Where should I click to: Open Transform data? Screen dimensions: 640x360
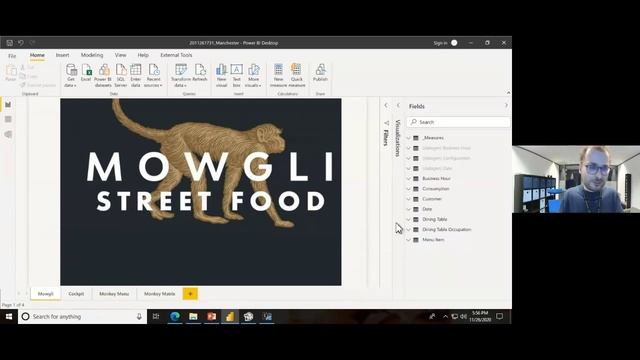(x=181, y=75)
